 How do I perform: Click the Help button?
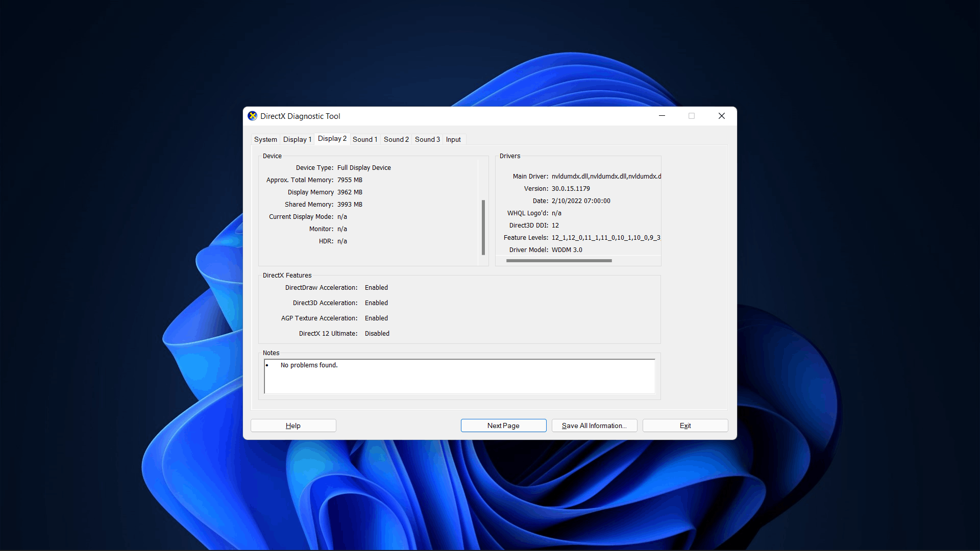[x=293, y=425]
